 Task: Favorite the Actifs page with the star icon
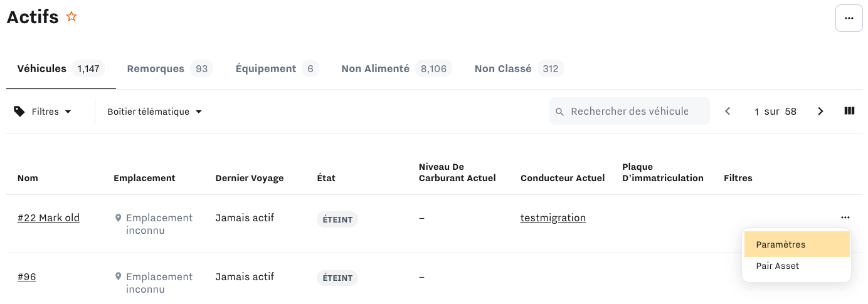pyautogui.click(x=71, y=17)
